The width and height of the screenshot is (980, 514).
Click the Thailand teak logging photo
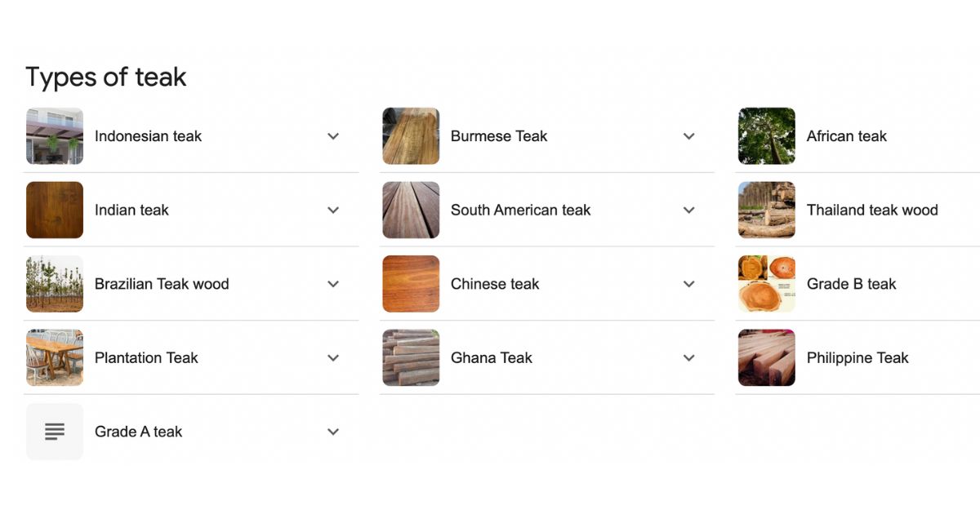tap(766, 210)
